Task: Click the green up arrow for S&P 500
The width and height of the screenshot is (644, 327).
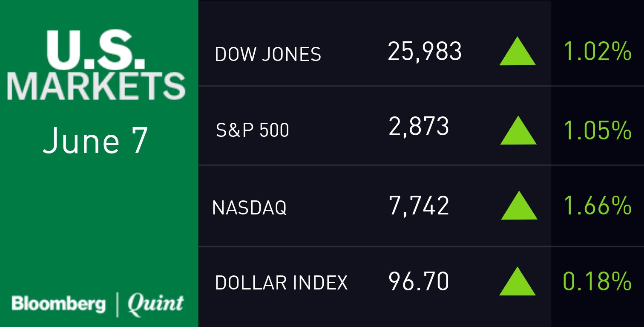Action: point(518,131)
